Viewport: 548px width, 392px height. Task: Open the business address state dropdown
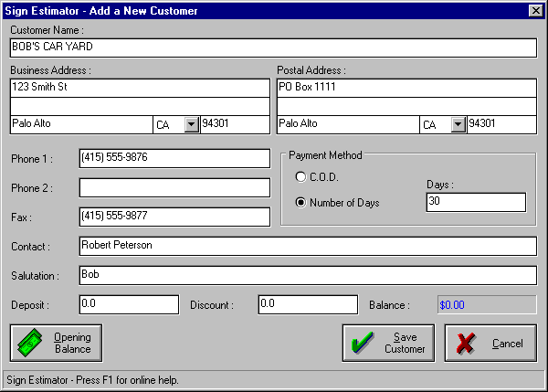pyautogui.click(x=190, y=124)
